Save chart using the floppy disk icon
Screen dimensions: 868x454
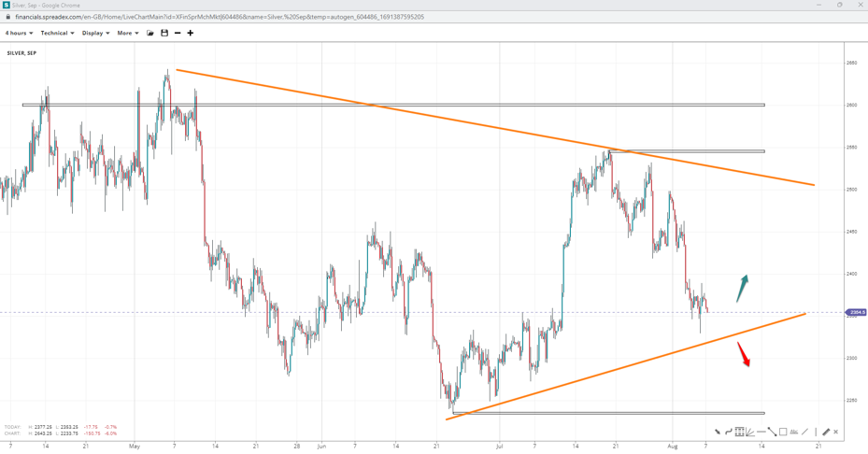[164, 33]
